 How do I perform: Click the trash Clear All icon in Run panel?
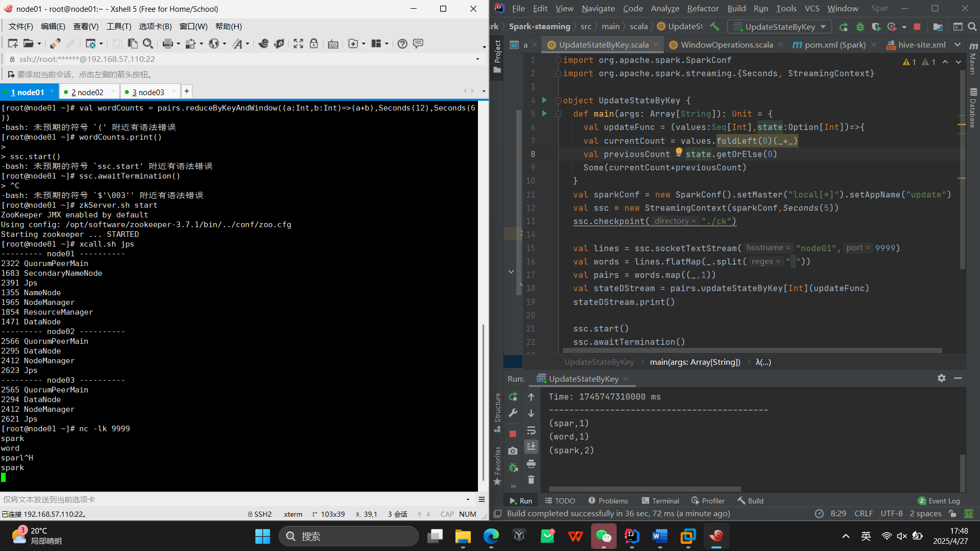tap(531, 480)
